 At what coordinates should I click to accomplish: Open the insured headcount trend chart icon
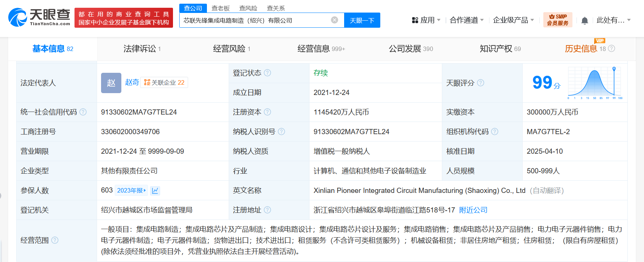pyautogui.click(x=155, y=191)
